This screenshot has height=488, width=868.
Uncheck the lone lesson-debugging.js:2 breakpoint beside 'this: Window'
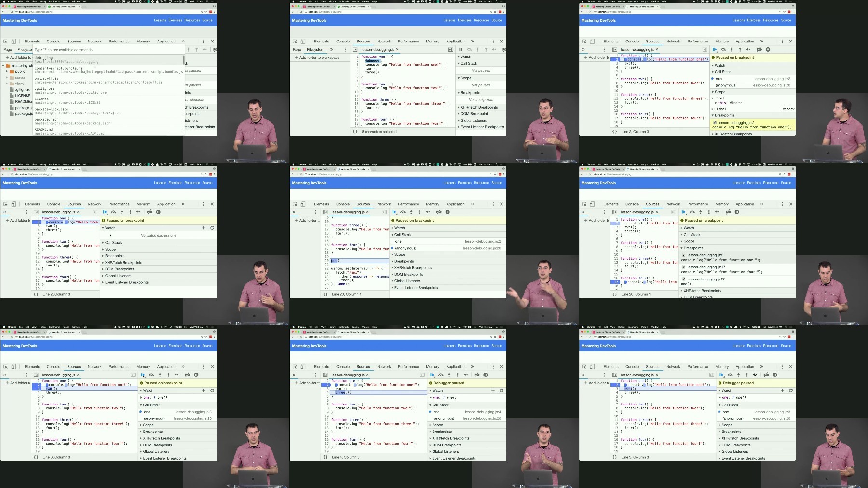click(x=715, y=123)
